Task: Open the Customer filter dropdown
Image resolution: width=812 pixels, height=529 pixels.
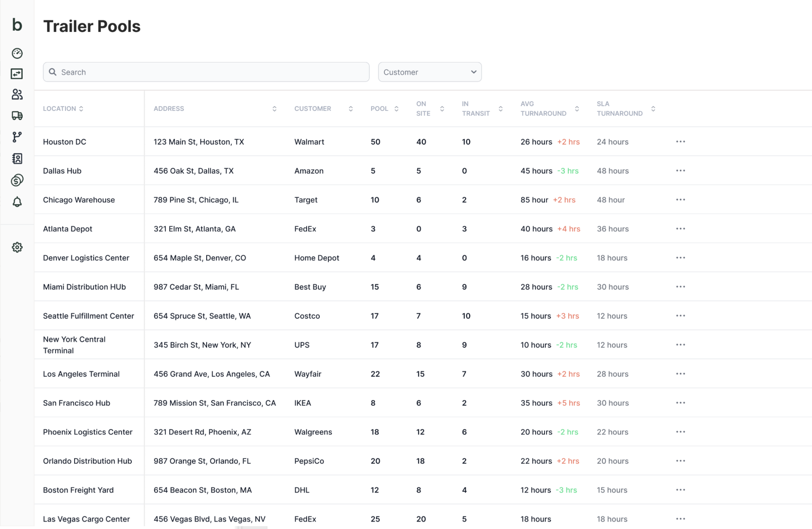Action: 429,72
